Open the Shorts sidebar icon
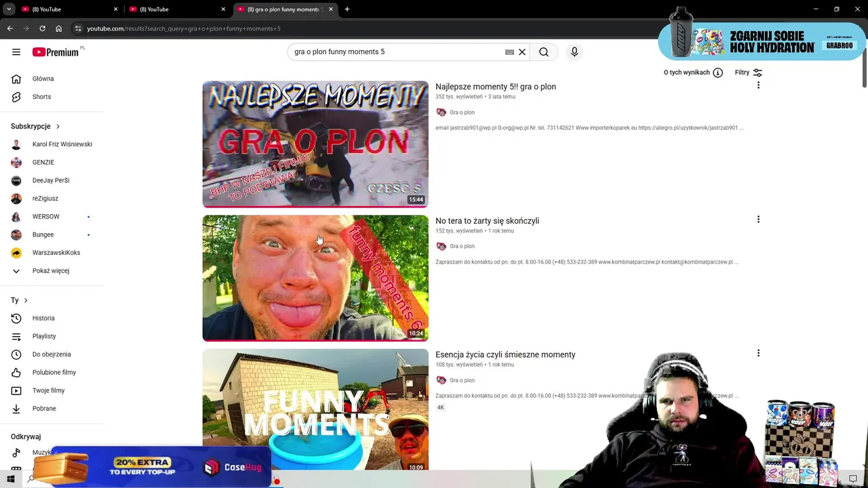Screen dimensions: 868x488 (16, 97)
